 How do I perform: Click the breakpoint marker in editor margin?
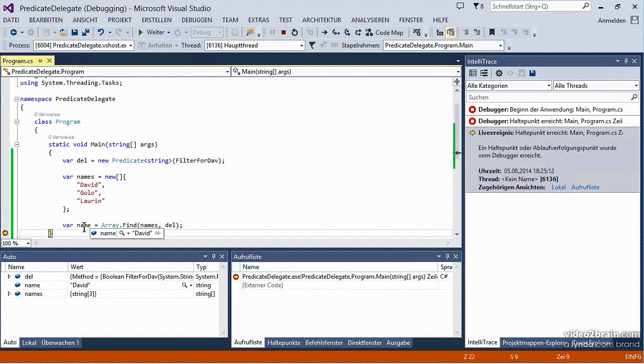pos(5,233)
